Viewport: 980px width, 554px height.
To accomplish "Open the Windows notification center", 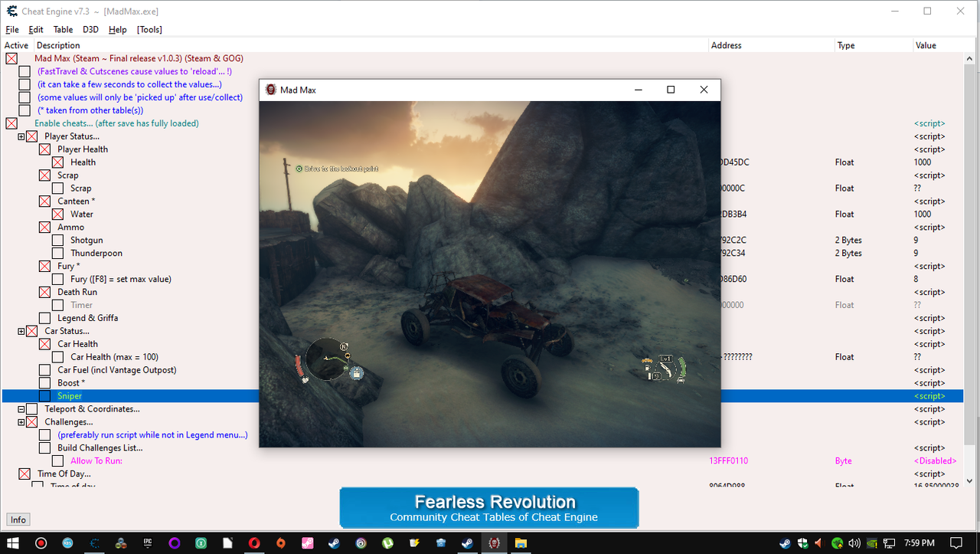I will [955, 543].
